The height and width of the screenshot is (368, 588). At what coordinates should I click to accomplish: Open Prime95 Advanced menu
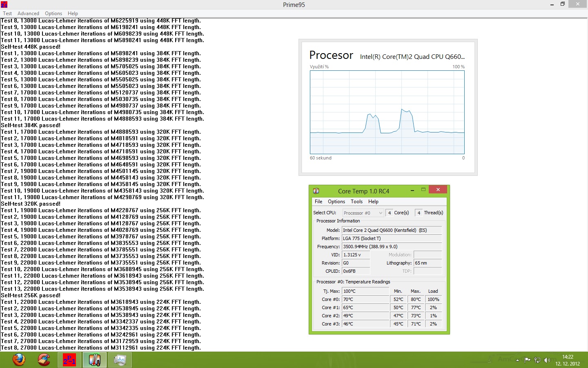pyautogui.click(x=28, y=13)
